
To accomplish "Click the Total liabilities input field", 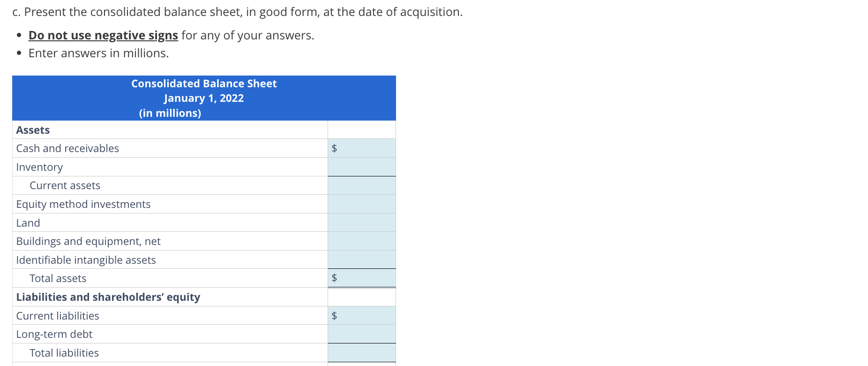I will tap(362, 353).
